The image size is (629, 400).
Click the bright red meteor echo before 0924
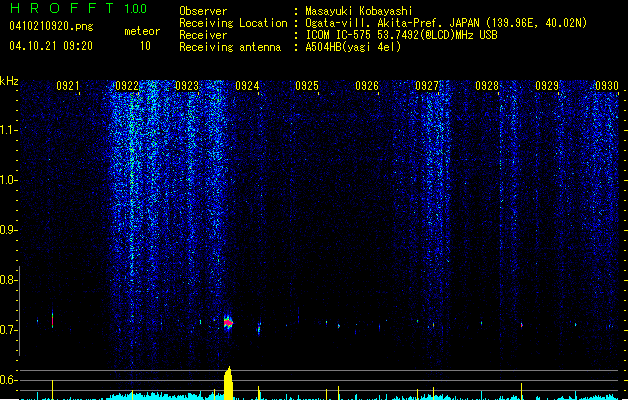228,322
